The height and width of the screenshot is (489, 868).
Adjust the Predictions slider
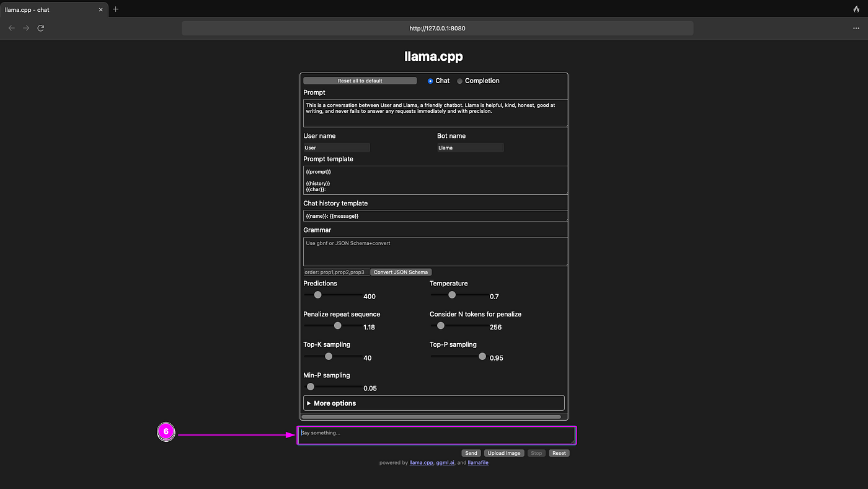click(x=333, y=295)
